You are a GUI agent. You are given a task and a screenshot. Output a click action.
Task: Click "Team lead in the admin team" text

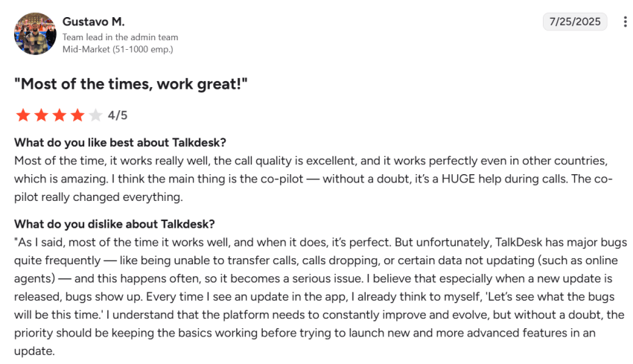[120, 37]
